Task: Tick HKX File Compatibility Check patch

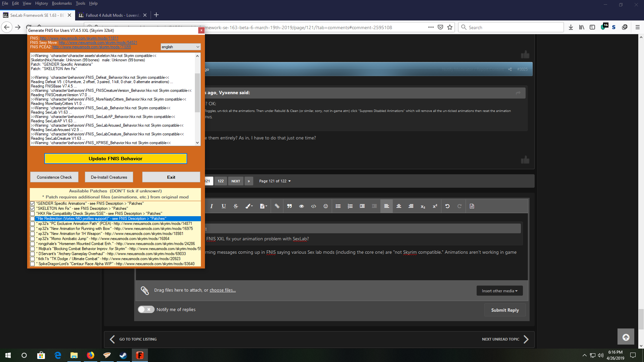Action: (x=33, y=214)
